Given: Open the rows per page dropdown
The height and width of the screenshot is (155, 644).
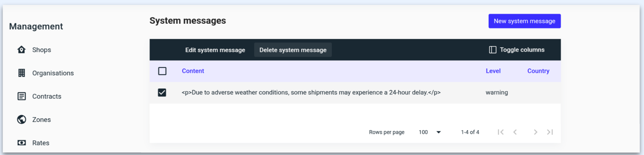Looking at the screenshot, I should coord(430,132).
